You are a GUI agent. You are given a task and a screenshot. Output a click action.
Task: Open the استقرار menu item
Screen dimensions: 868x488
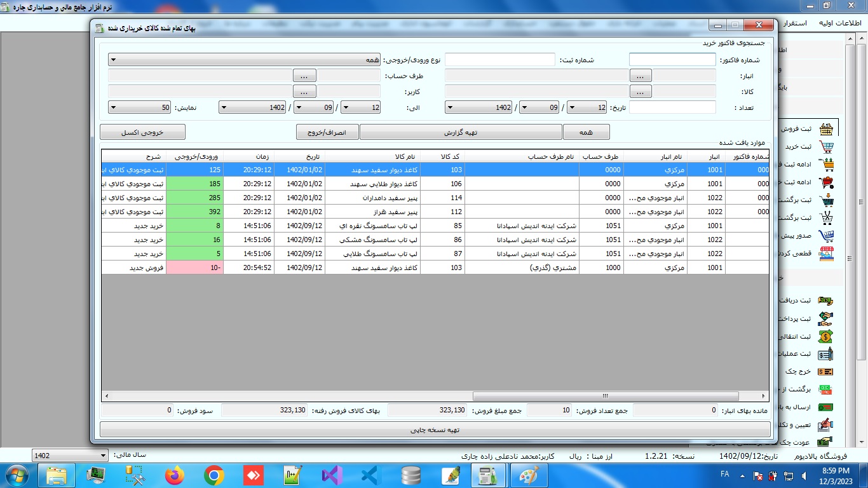[792, 23]
